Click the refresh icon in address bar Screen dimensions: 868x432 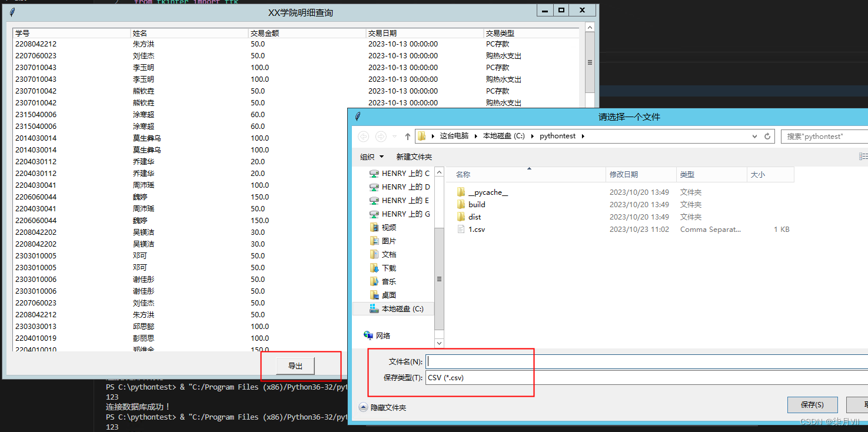click(767, 136)
